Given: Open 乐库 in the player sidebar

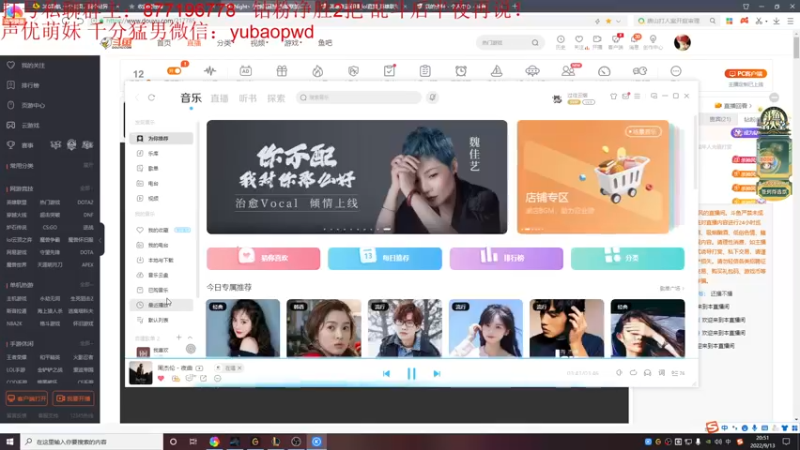Looking at the screenshot, I should click(x=161, y=153).
